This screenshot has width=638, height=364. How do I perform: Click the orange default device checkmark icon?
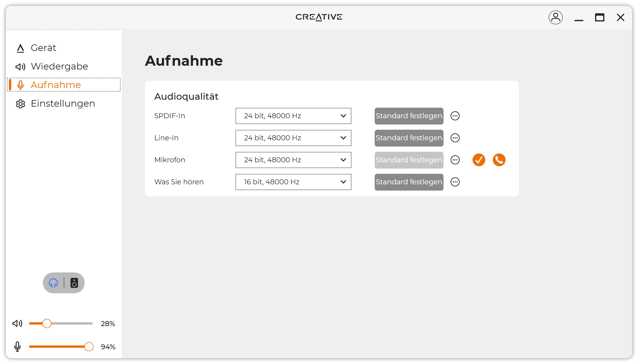[x=479, y=160]
